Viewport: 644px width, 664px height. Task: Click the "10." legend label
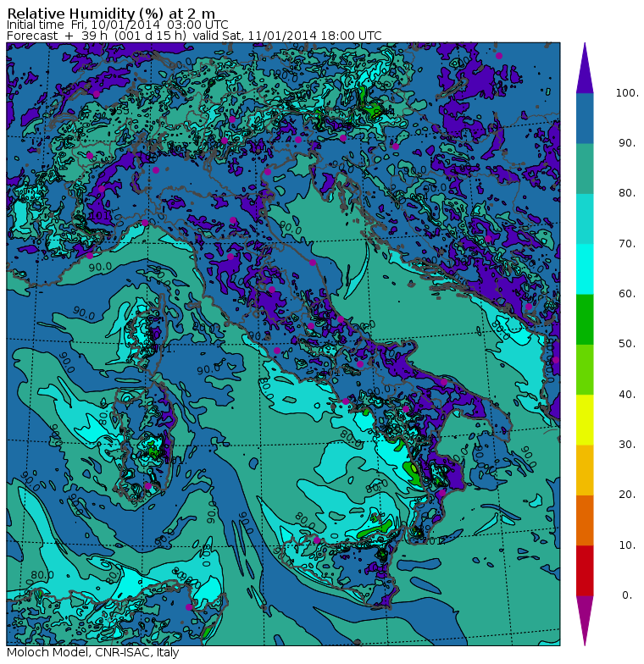click(627, 545)
